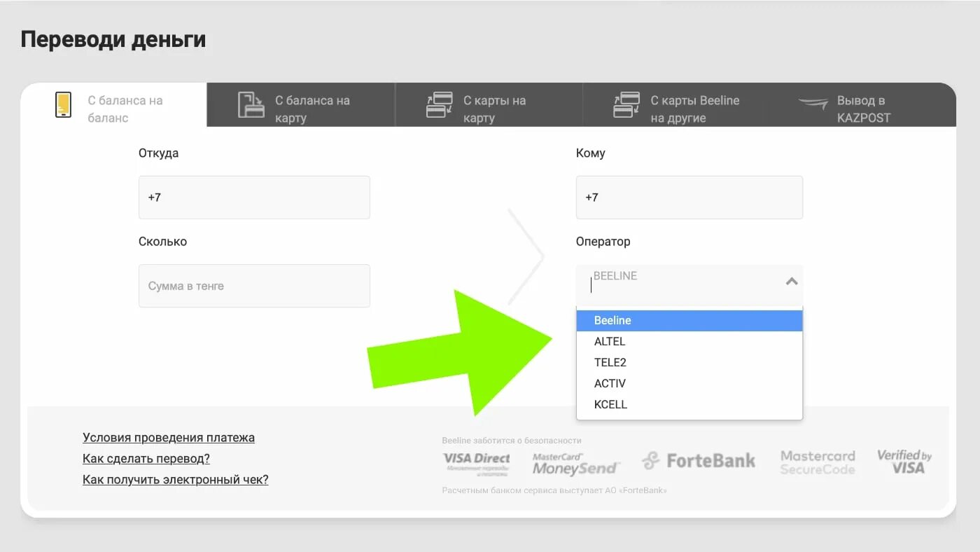The image size is (980, 552).
Task: Focus the Кому phone number field
Action: coord(689,198)
